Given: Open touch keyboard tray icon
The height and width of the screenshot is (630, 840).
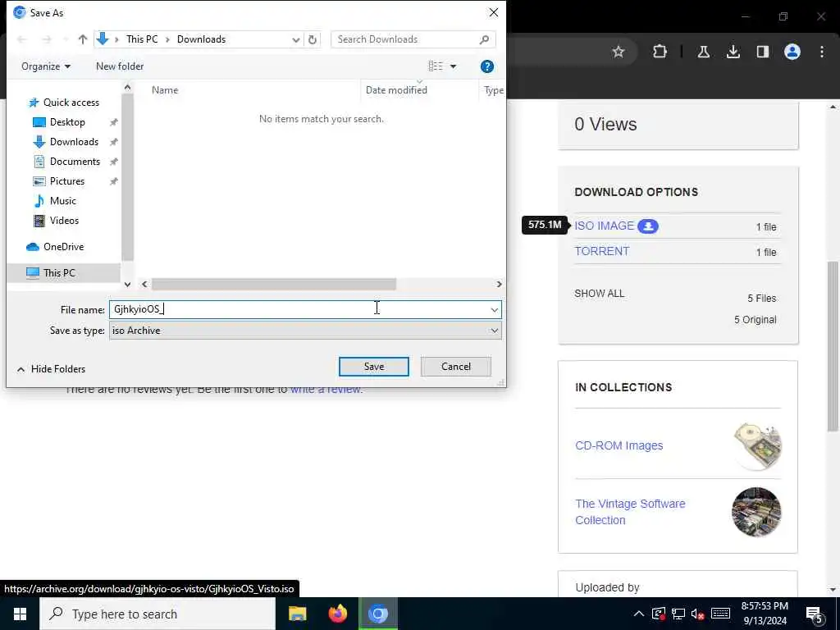Looking at the screenshot, I should pyautogui.click(x=720, y=614).
